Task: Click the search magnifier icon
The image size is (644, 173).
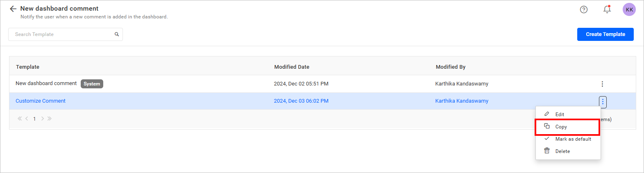Action: (117, 34)
